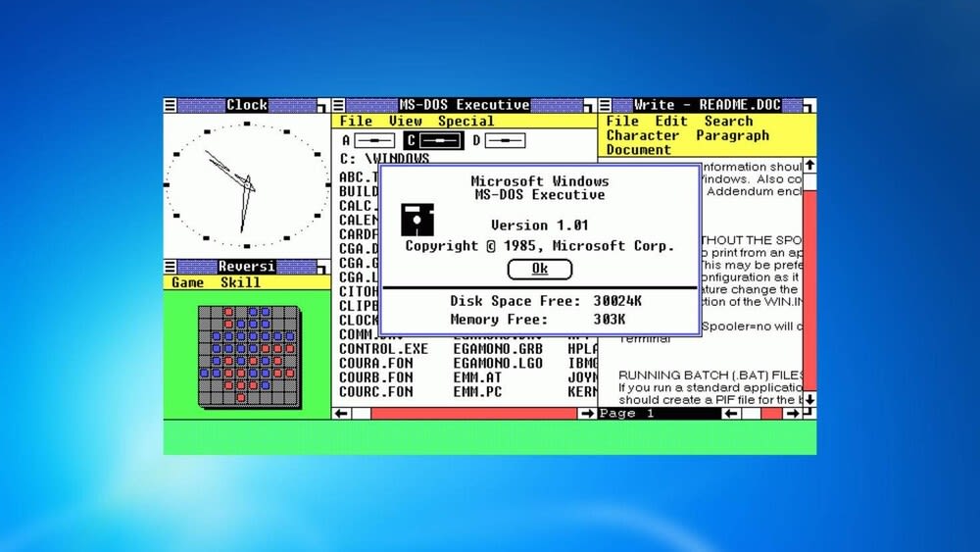This screenshot has width=980, height=552.
Task: Click the Write window size box
Action: click(x=809, y=106)
